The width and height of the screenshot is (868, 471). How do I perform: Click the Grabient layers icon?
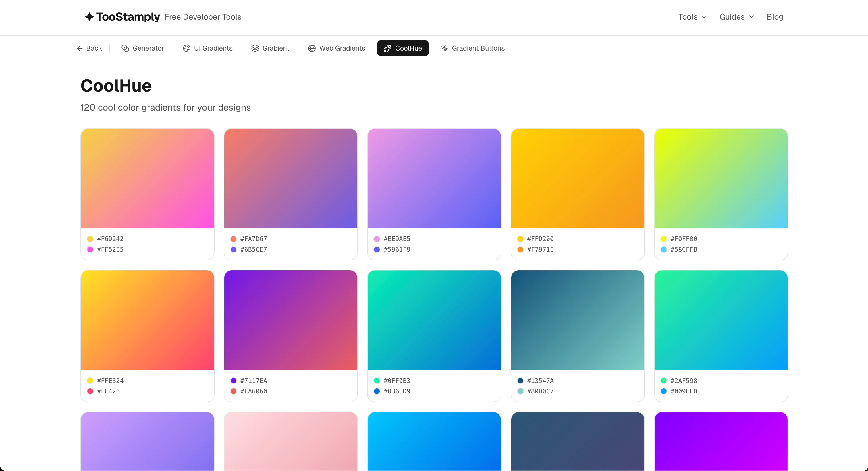click(x=255, y=48)
